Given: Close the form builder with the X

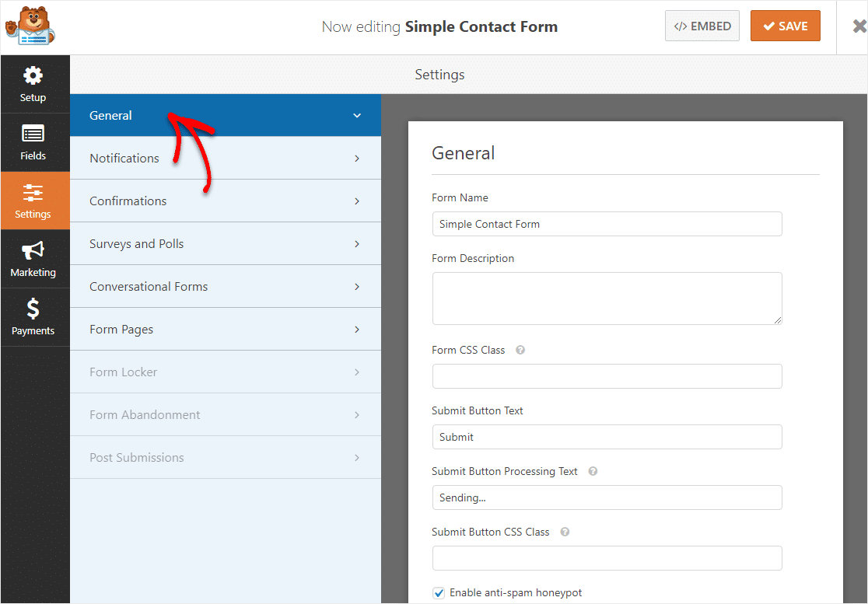Looking at the screenshot, I should [x=859, y=26].
